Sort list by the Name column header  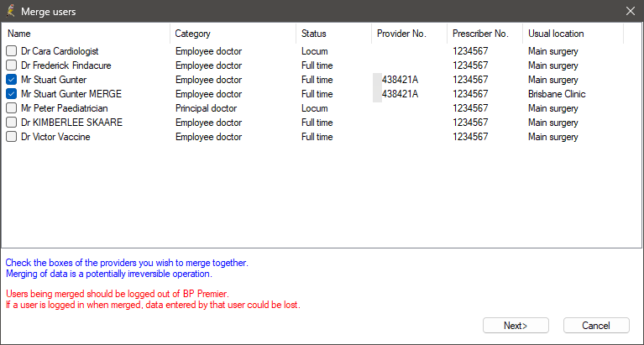click(x=86, y=34)
